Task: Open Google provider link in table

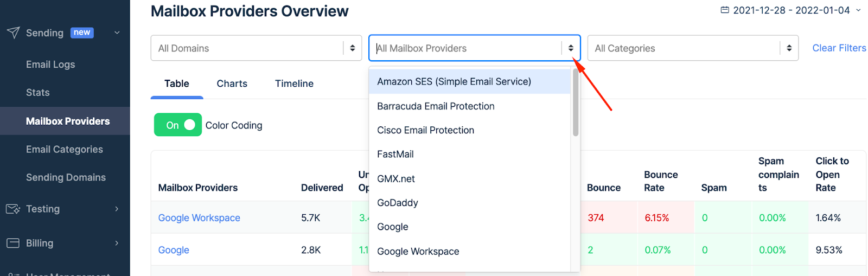Action: pos(174,250)
